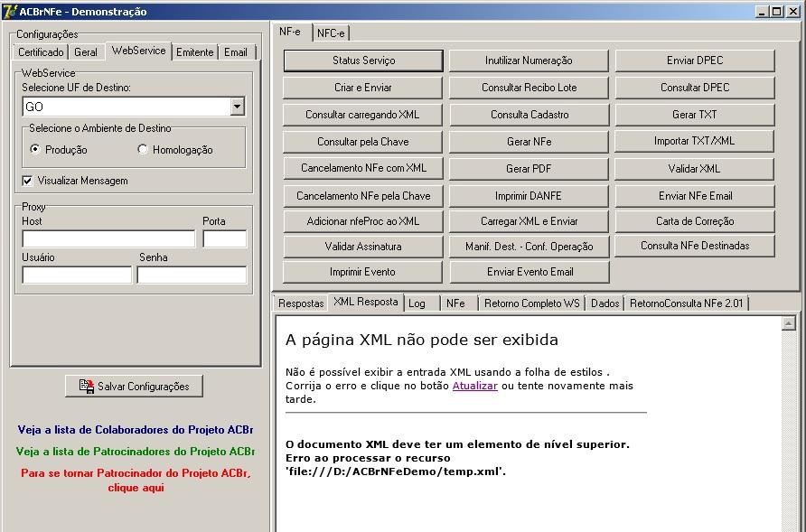Open RetornoConsulta NFe 2.01 tab
Screen dimensions: 806x532
(x=686, y=303)
